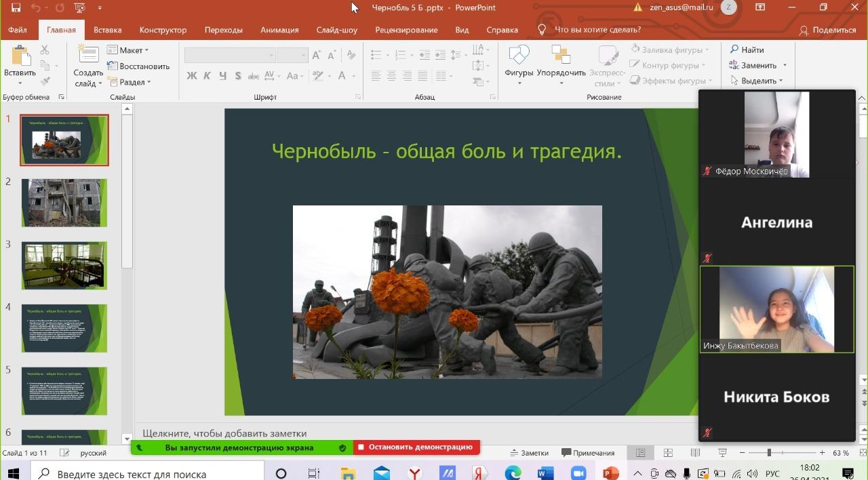868x480 pixels.
Task: Open the font size combo box
Action: pyautogui.click(x=292, y=56)
